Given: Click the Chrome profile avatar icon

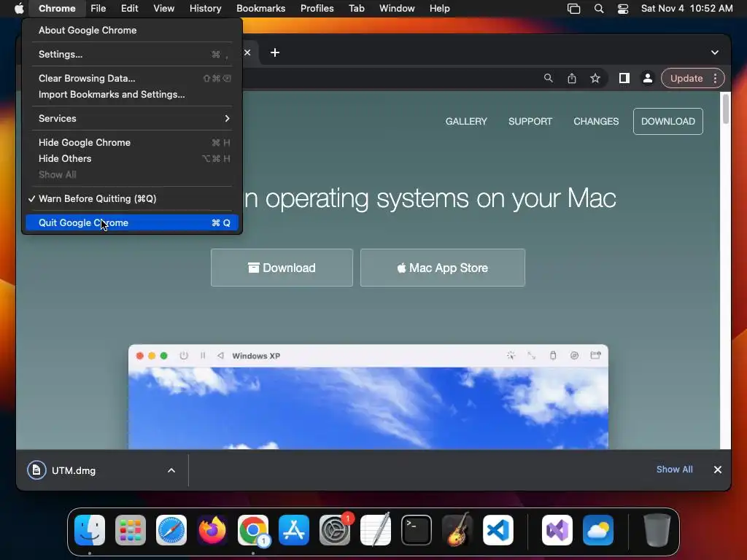Looking at the screenshot, I should [x=648, y=78].
